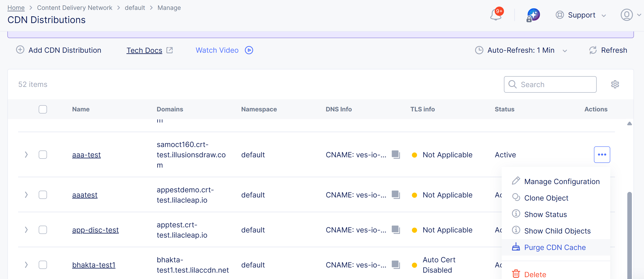
Task: Click the Refresh icon button
Action: pos(593,50)
